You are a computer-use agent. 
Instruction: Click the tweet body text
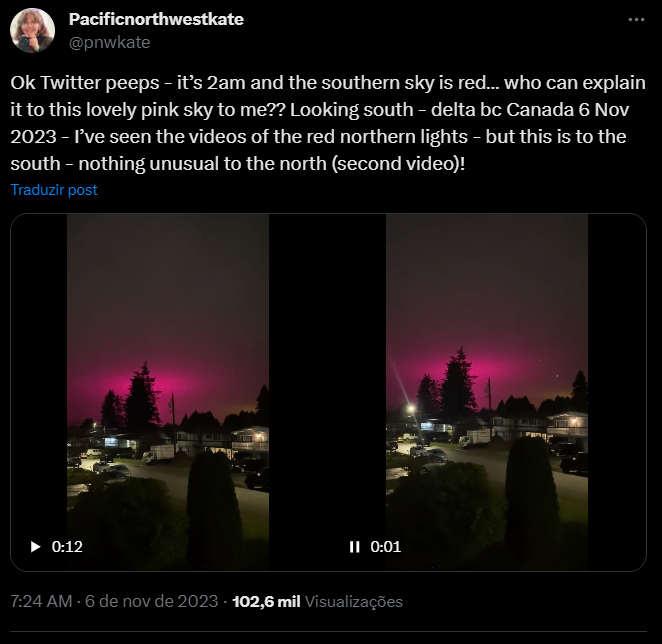[x=328, y=123]
